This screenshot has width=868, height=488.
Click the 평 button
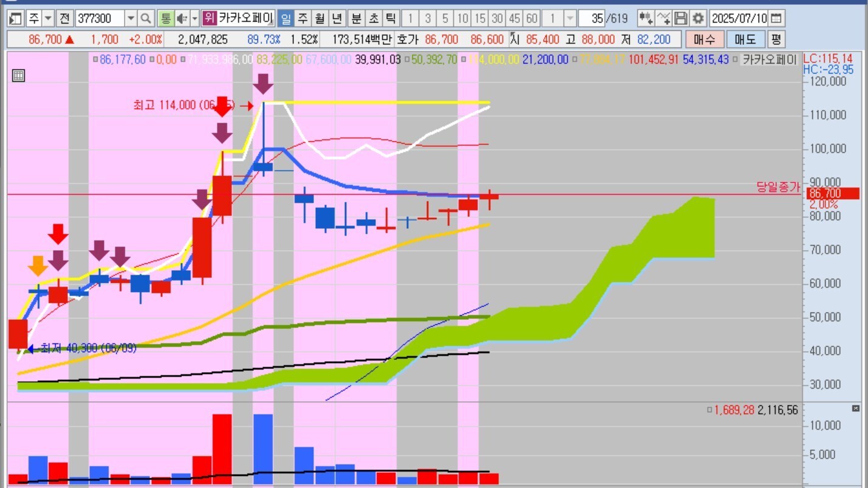pos(776,40)
